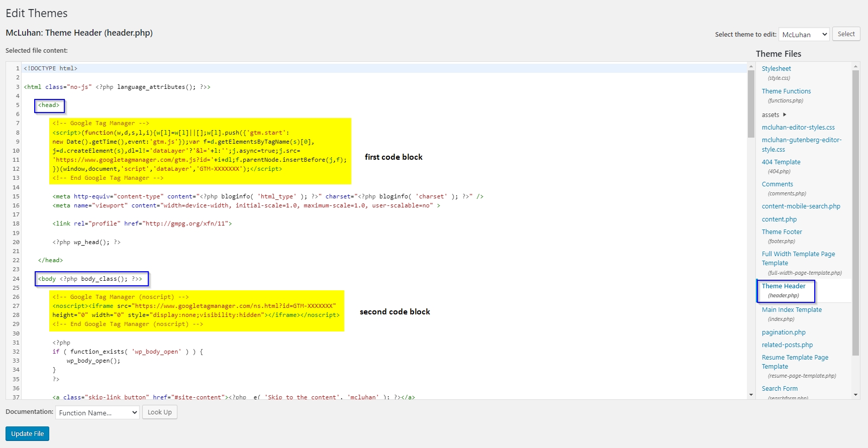Open the Comments template file
The image size is (868, 448).
coord(777,184)
